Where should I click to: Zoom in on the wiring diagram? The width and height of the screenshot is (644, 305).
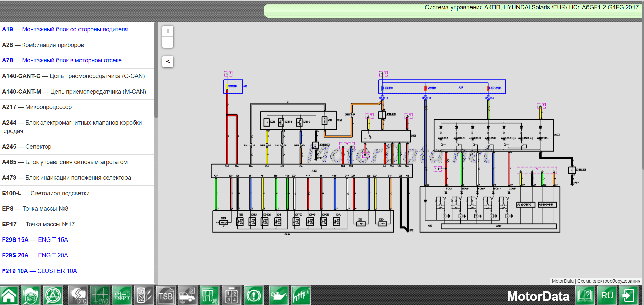tap(168, 31)
